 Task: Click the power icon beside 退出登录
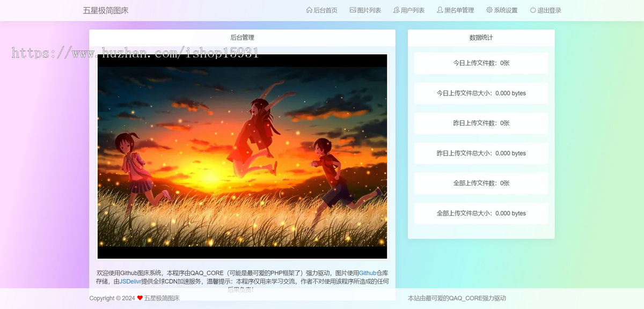click(x=533, y=10)
